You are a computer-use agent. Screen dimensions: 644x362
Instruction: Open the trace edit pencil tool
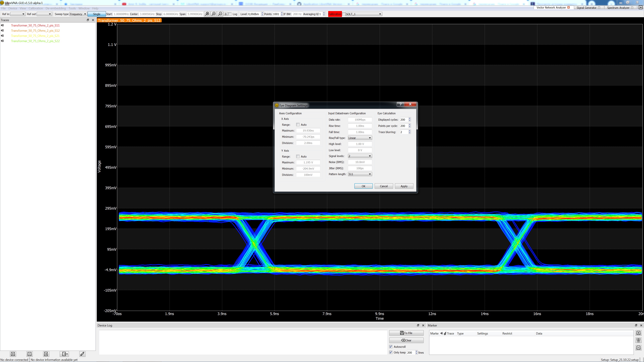click(82, 354)
